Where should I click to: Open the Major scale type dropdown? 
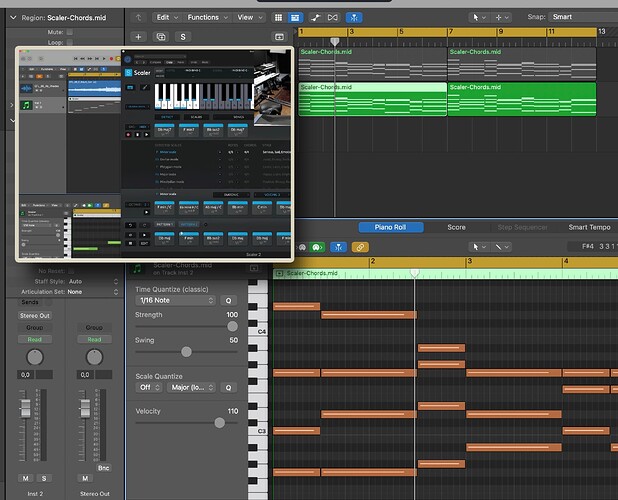(x=191, y=387)
